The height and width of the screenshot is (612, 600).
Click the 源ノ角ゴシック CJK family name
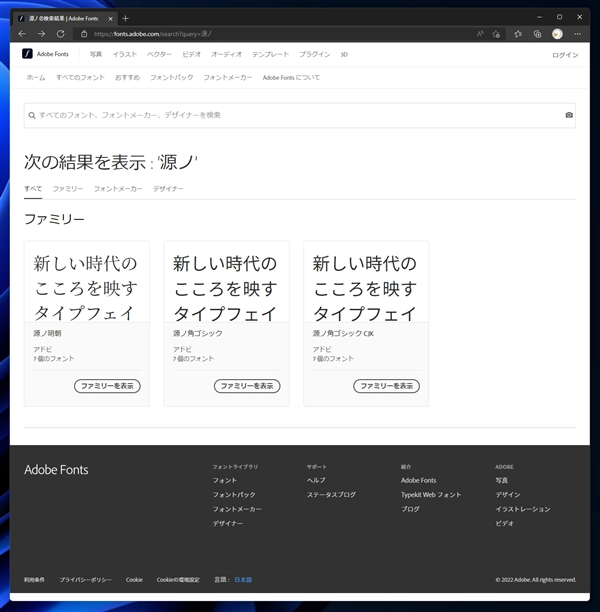point(343,333)
